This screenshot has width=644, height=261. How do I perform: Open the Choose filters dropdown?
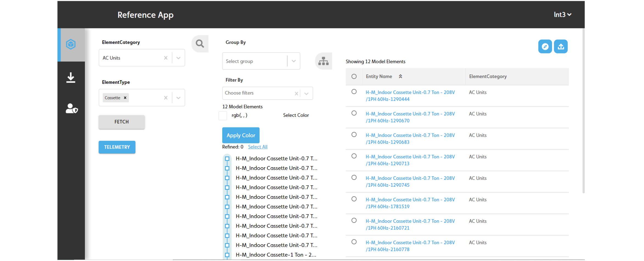(x=306, y=94)
